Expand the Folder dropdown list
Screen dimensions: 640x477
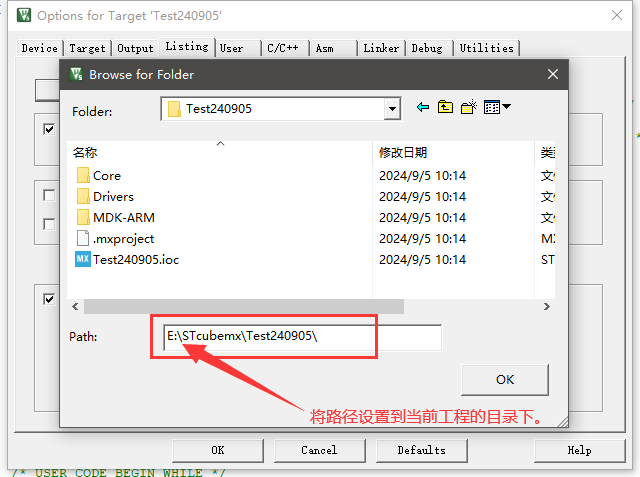click(392, 109)
